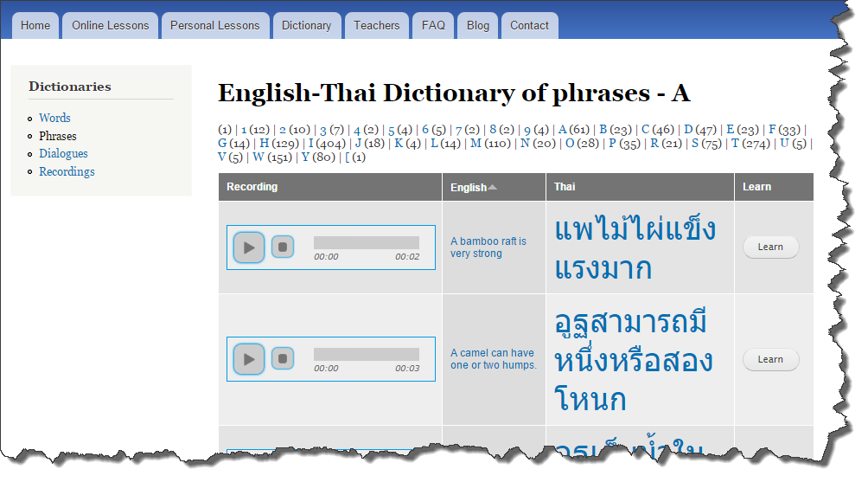Show phrases starting with I
Image resolution: width=868 pixels, height=482 pixels.
click(310, 144)
